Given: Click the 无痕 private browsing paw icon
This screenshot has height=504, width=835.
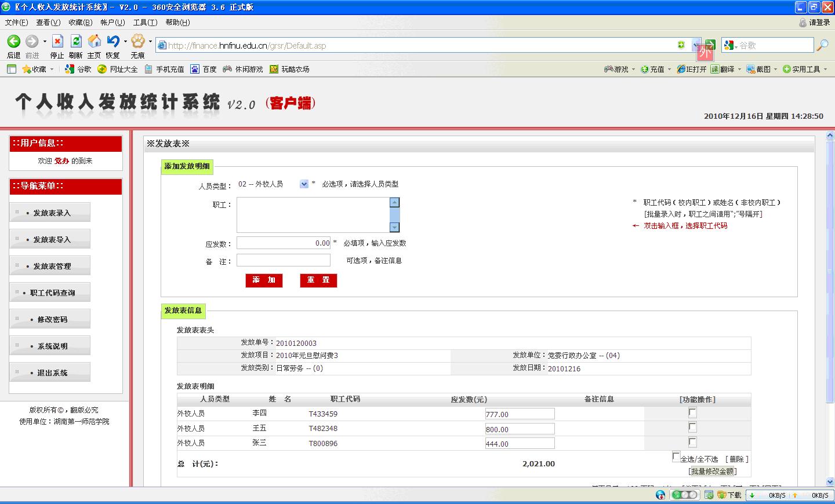Looking at the screenshot, I should pos(137,42).
